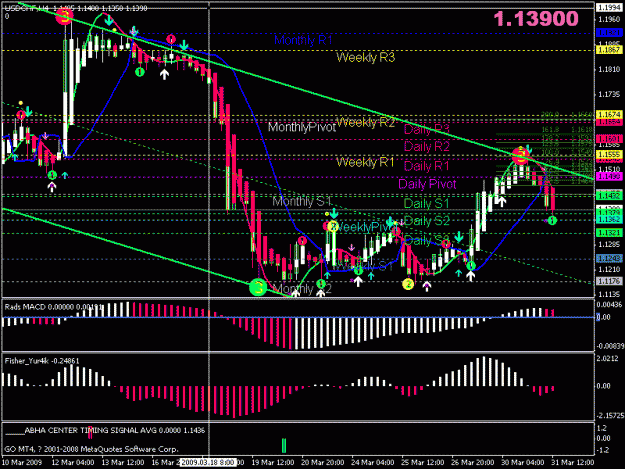625x469 pixels.
Task: Click the Weekly R1 level label
Action: click(365, 162)
